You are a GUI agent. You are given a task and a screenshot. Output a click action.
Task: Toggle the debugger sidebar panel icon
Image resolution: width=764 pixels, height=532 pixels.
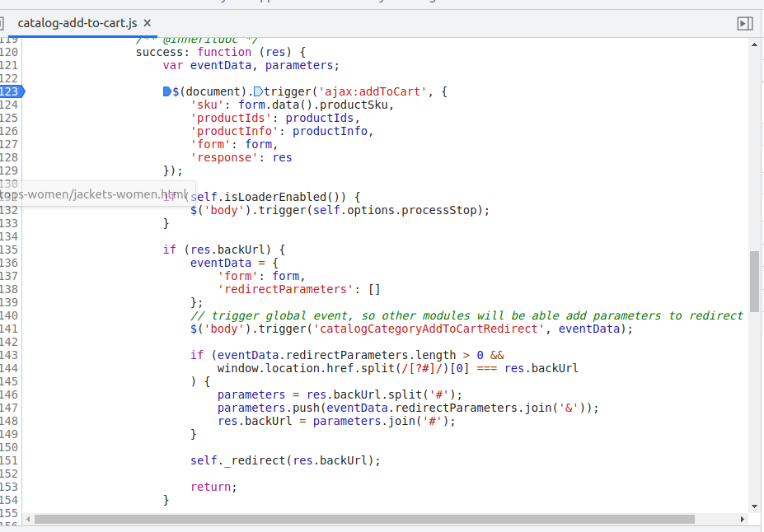(744, 24)
